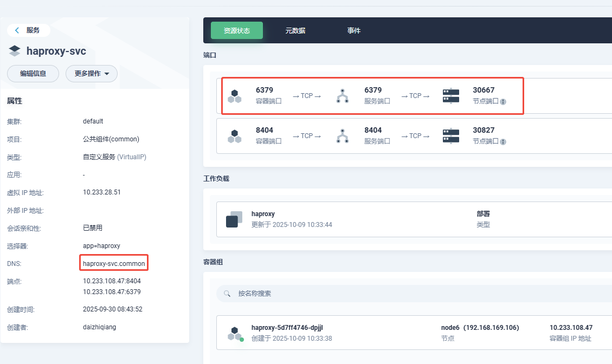The image size is (612, 364).
Task: Click the 按名称搜索 search field
Action: (x=379, y=294)
